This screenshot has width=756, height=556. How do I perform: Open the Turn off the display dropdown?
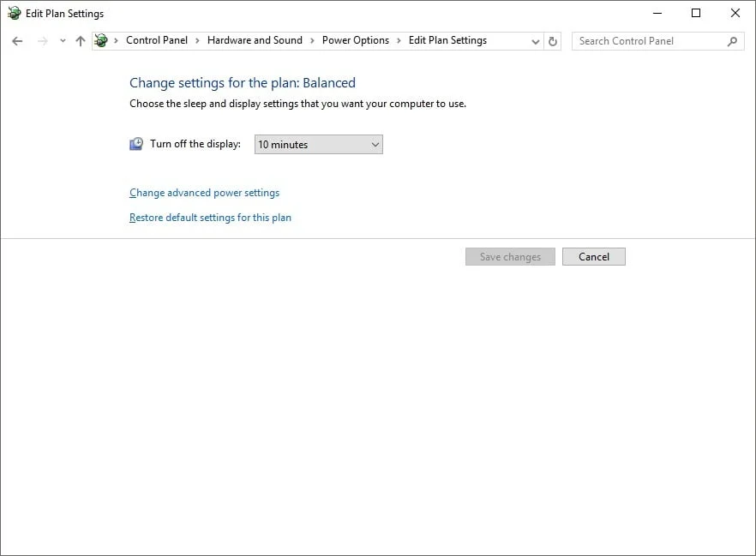(x=318, y=145)
